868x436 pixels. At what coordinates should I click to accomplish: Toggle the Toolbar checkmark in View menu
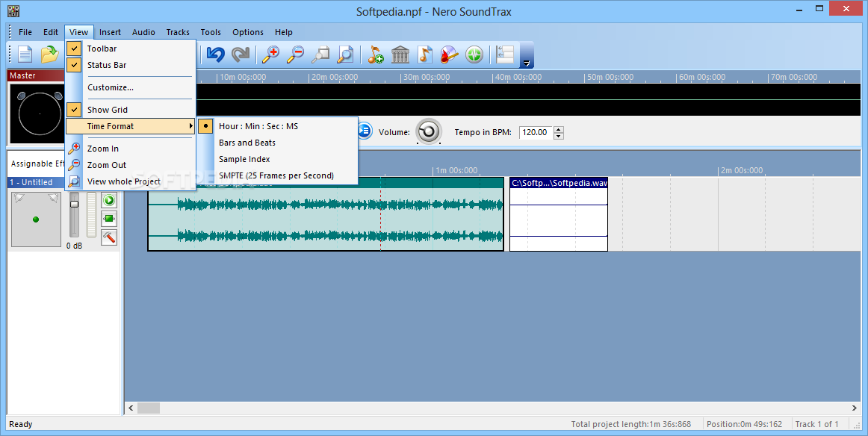point(74,49)
